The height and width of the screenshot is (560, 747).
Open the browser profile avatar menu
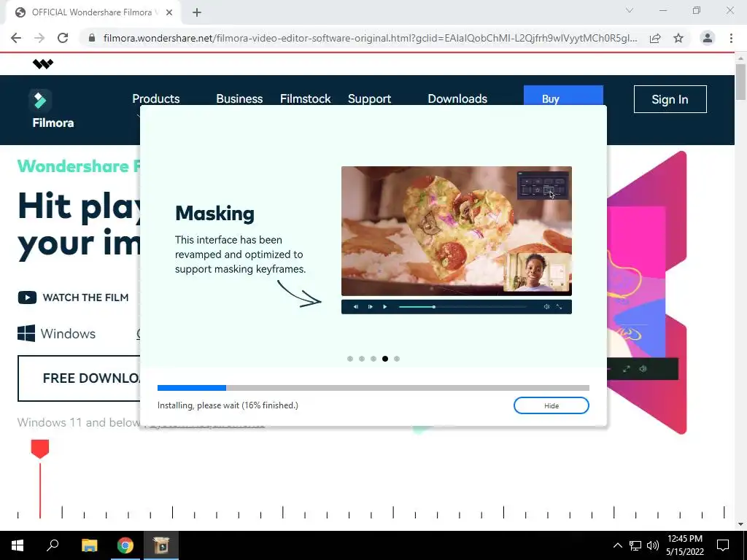click(708, 38)
